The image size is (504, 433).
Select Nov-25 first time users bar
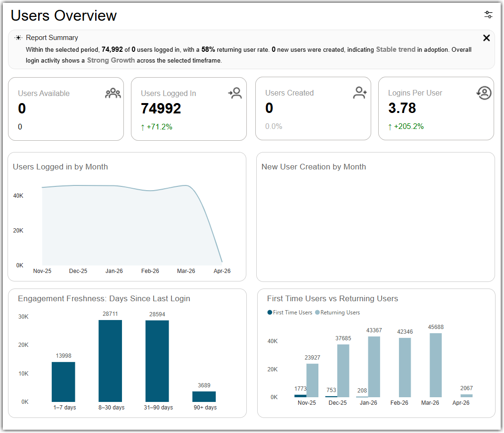(x=300, y=396)
